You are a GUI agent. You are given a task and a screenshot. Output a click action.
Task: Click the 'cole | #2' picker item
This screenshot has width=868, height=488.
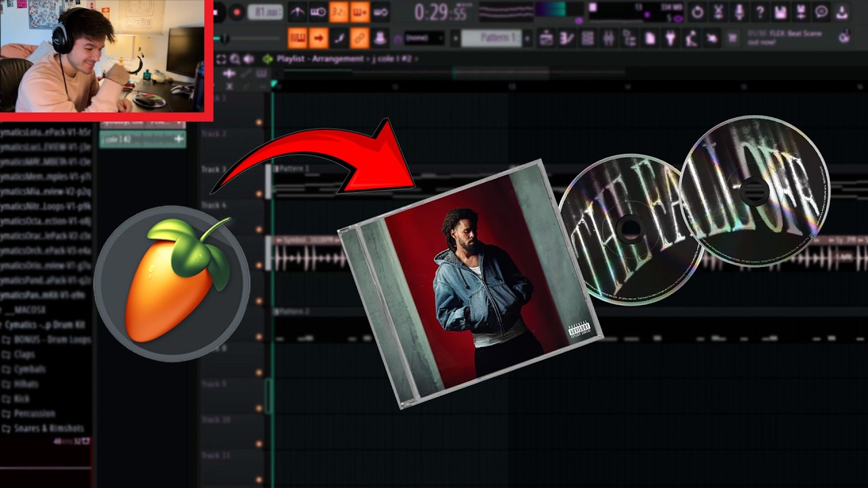coord(142,140)
